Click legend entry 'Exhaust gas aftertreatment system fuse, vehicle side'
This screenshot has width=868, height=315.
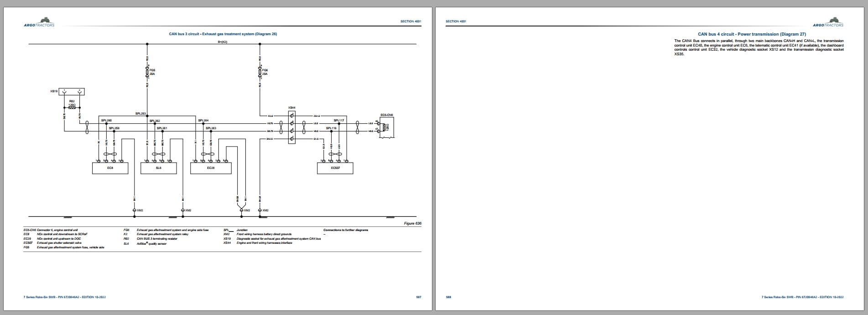point(71,247)
